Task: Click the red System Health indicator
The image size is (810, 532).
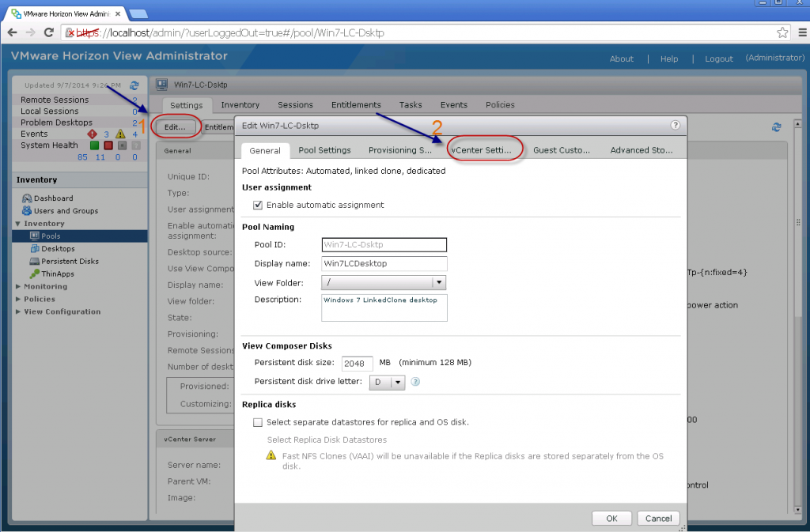Action: tap(108, 145)
